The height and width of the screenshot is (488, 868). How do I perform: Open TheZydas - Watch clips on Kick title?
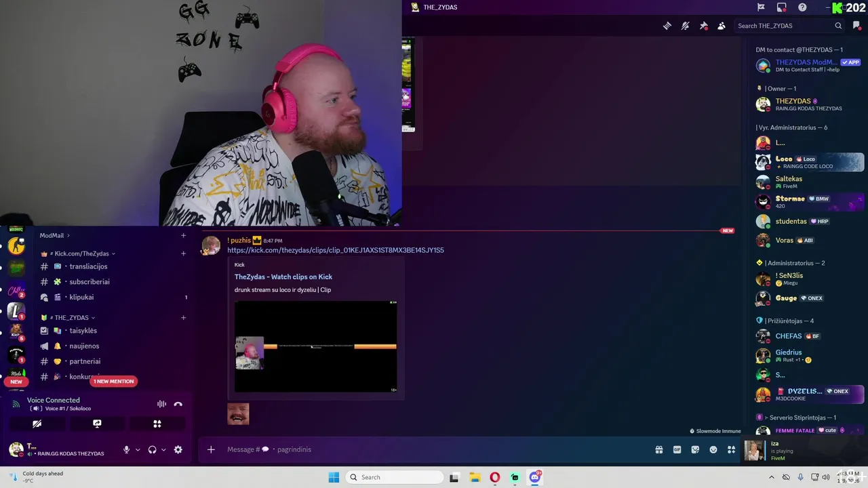click(283, 277)
